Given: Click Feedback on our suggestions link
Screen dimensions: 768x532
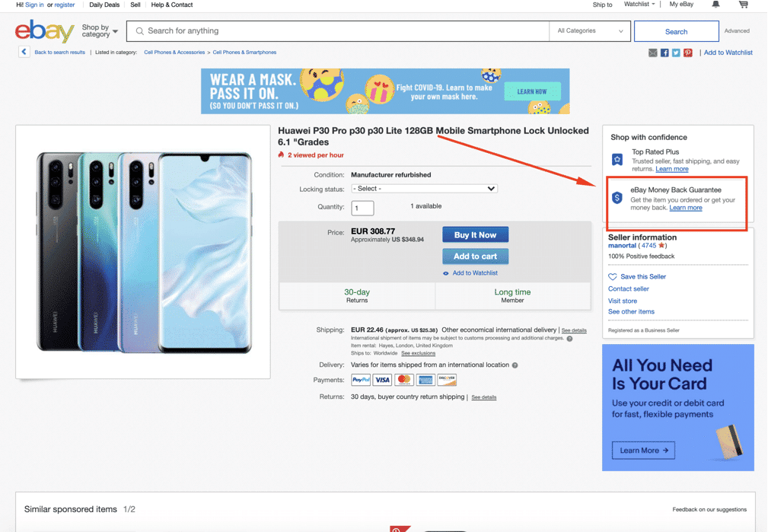Looking at the screenshot, I should [x=709, y=509].
